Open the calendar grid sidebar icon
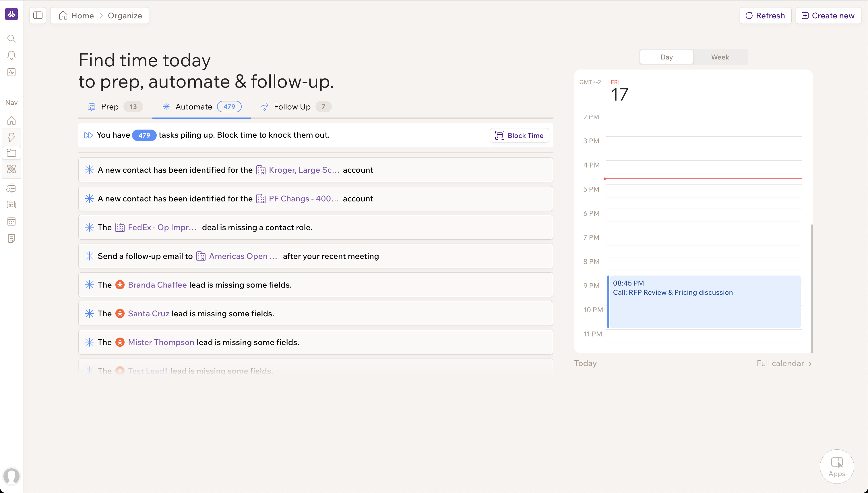The image size is (868, 493). (11, 222)
